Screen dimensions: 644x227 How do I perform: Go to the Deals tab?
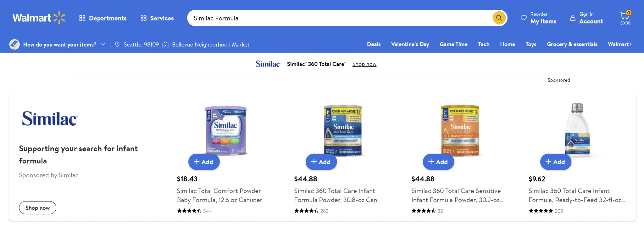374,44
